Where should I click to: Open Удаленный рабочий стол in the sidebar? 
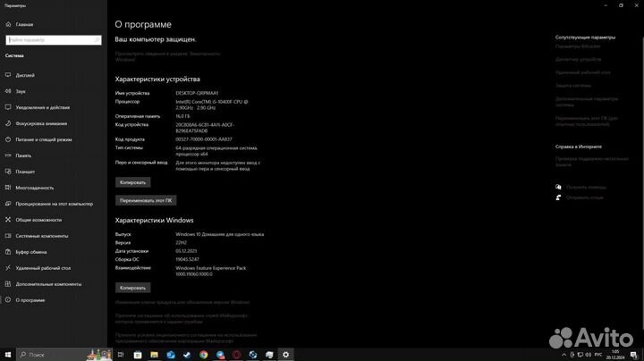click(x=45, y=268)
